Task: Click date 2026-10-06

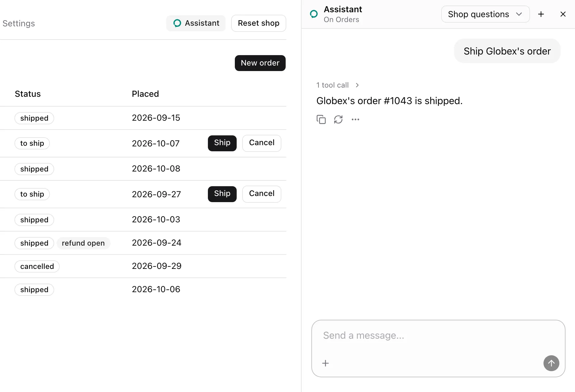Action: 156,289
